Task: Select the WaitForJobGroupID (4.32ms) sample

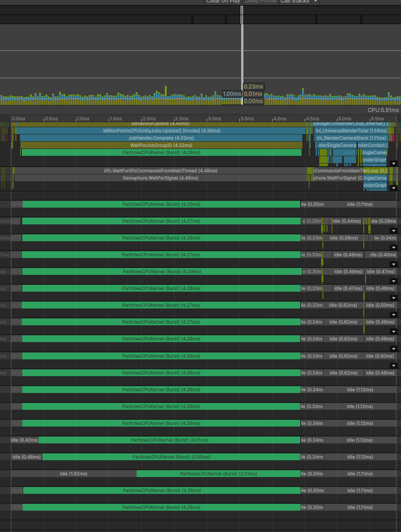Action: [161, 145]
